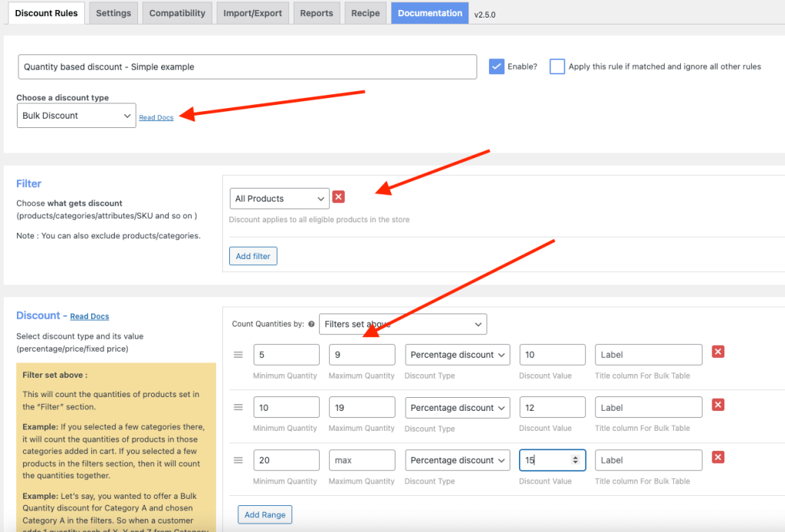The image size is (785, 532).
Task: Click the Add filter button
Action: (x=253, y=256)
